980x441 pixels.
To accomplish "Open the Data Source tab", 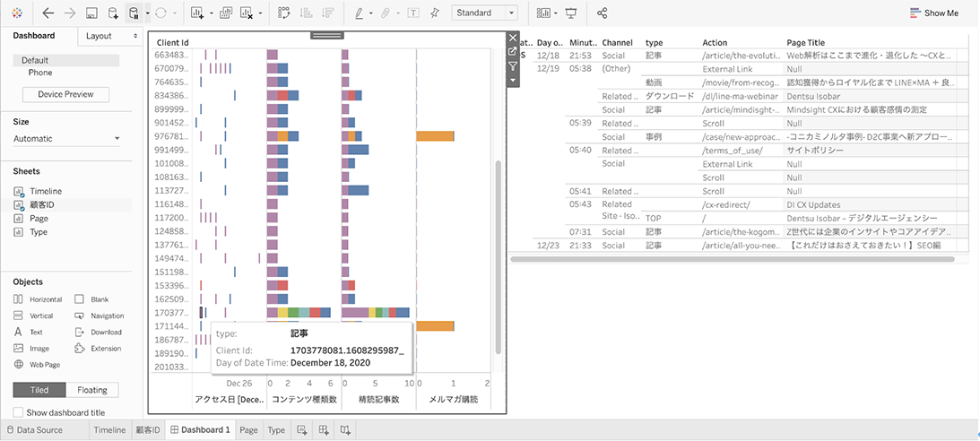I will tap(33, 430).
